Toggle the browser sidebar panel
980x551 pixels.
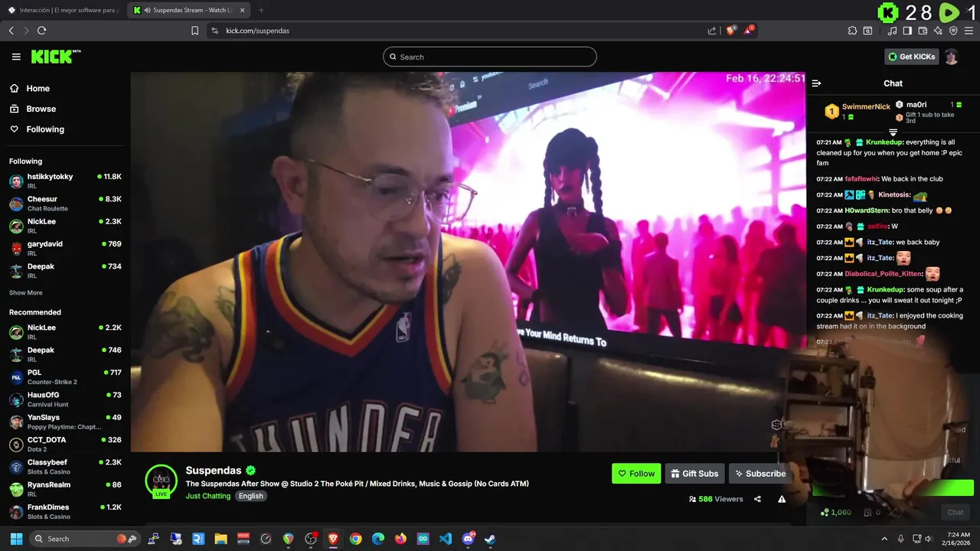[907, 31]
